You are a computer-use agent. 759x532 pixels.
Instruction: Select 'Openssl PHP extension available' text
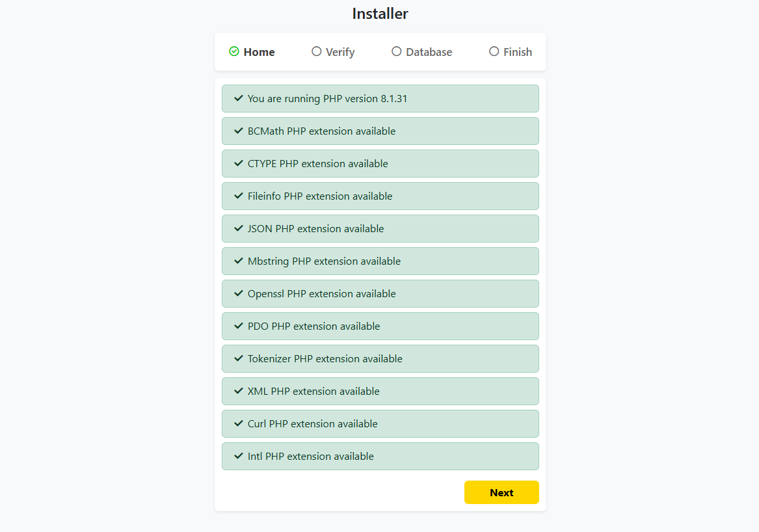[x=321, y=294]
